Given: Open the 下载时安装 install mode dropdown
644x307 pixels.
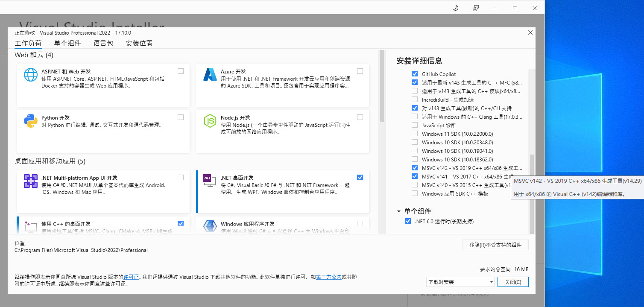Looking at the screenshot, I should (x=460, y=282).
